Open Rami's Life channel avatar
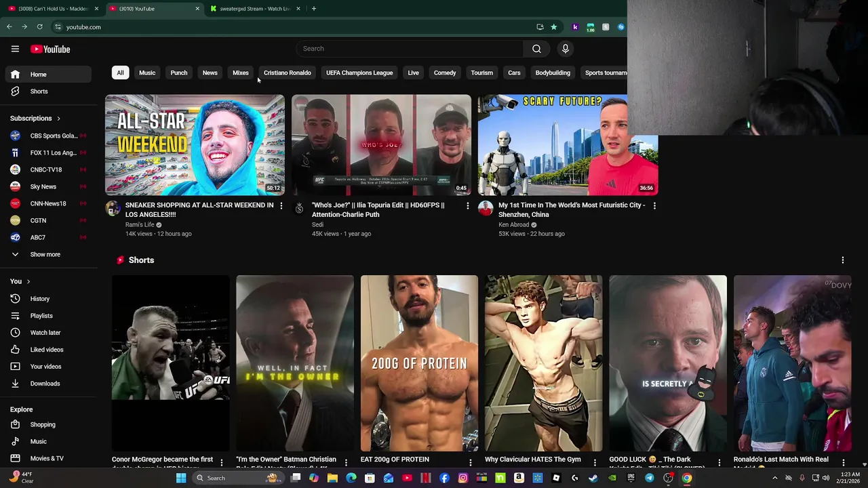 coord(113,208)
